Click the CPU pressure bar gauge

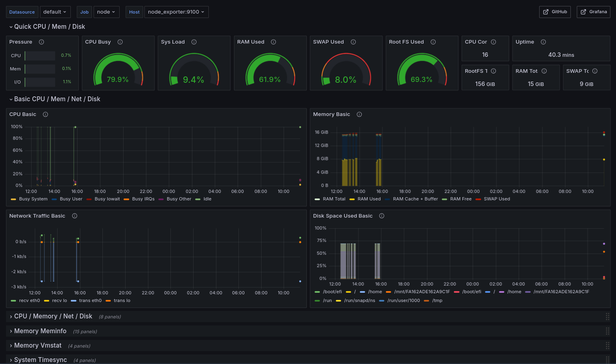pos(40,56)
